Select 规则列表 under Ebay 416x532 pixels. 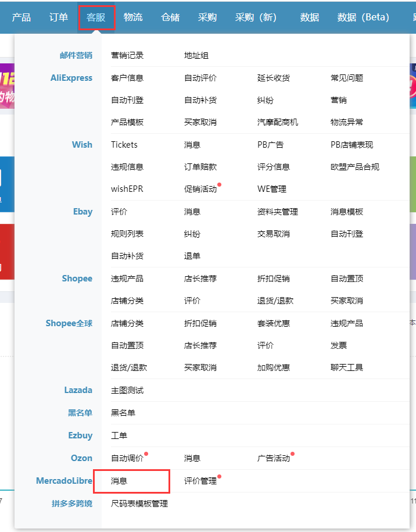coord(127,234)
